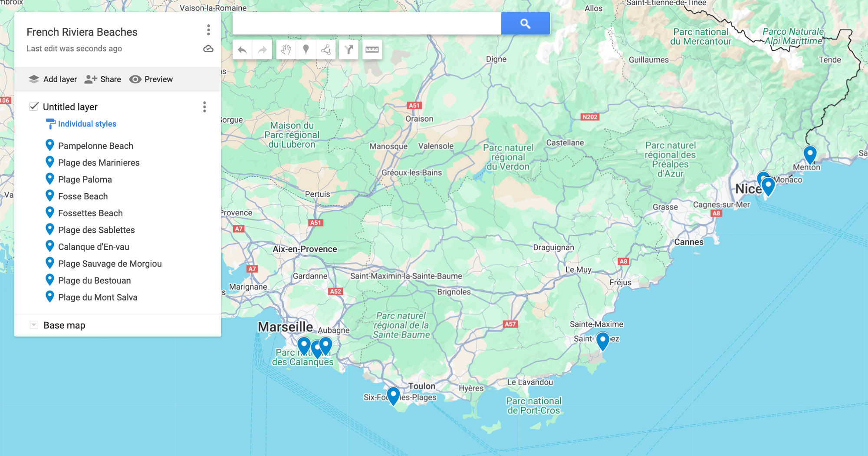Select Plage des Sablettes in the list

point(96,230)
